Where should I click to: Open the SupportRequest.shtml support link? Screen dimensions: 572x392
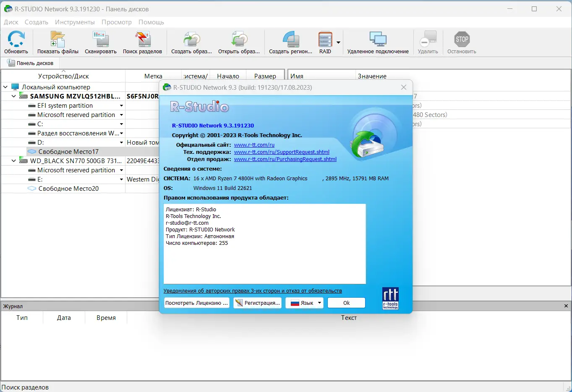282,152
